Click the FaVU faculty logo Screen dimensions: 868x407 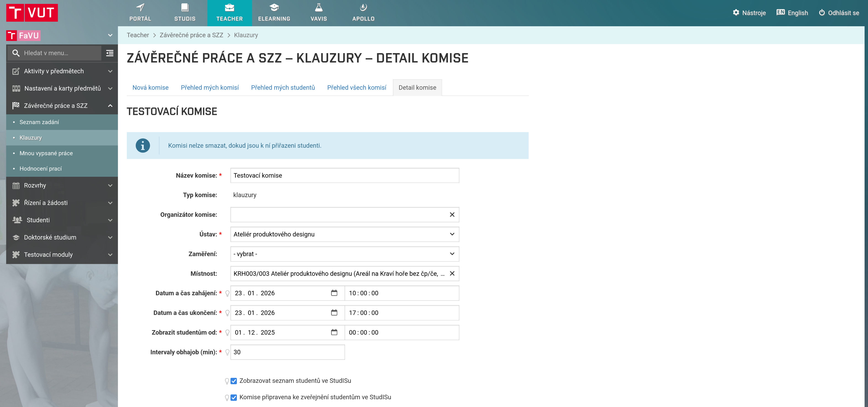(23, 35)
